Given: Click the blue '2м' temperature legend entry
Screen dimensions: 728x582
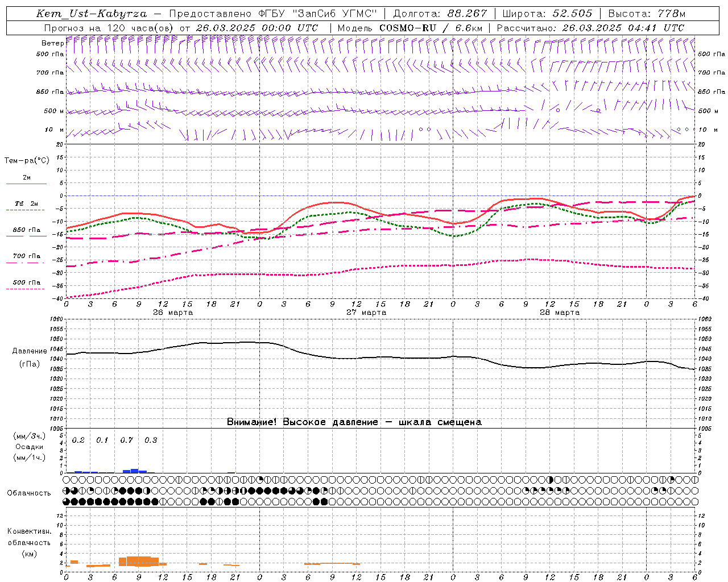Looking at the screenshot, I should 27,177.
